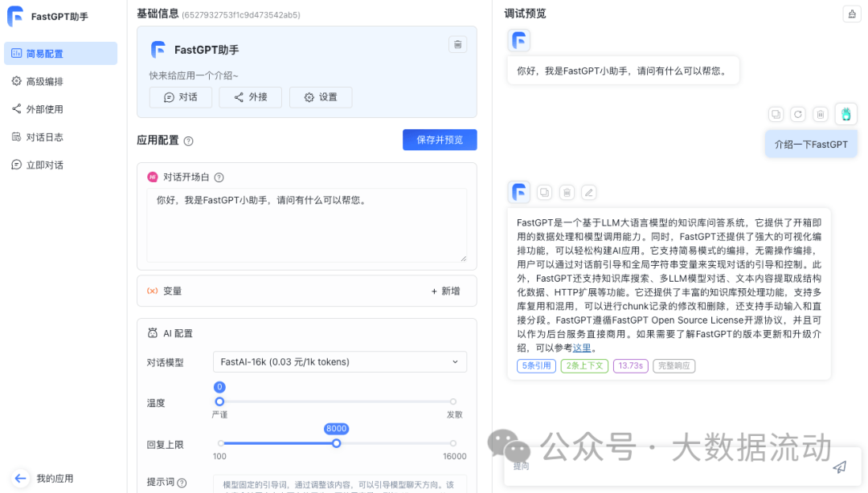The width and height of the screenshot is (868, 493).
Task: Click the 回复上限 slider handle at 8000
Action: [336, 443]
